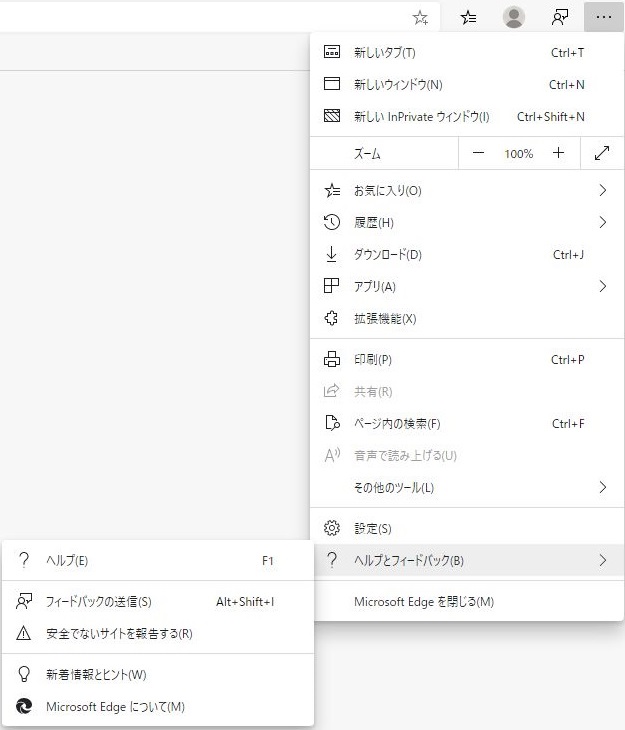Click the printer icon

(332, 359)
